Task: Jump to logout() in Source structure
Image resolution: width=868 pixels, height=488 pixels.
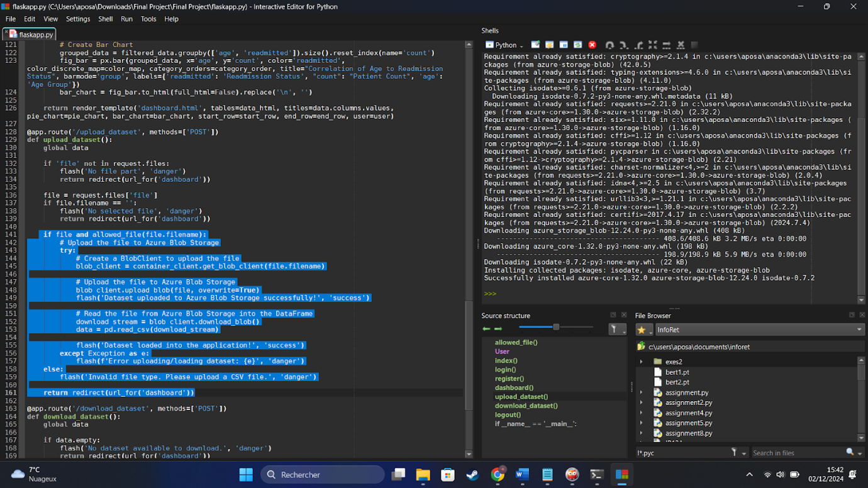Action: click(x=508, y=414)
